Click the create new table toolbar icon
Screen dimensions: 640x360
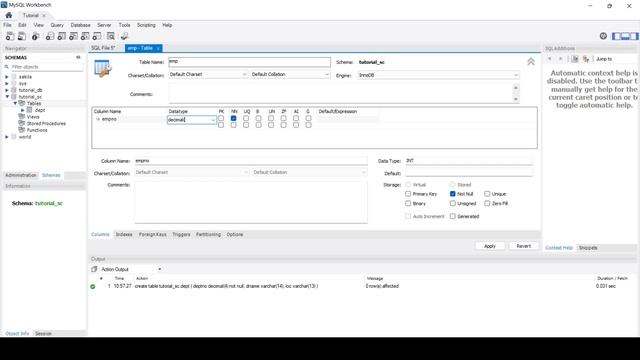[62, 36]
